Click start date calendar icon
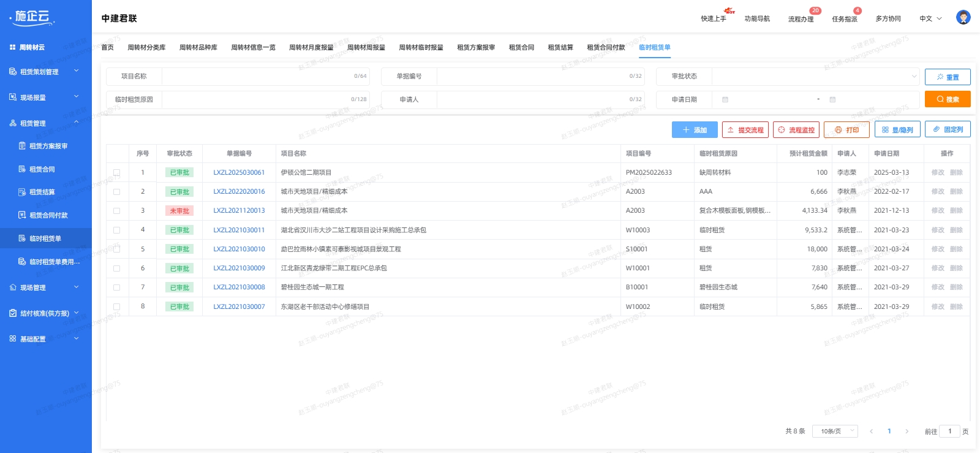Viewport: 980px width, 453px height. (725, 99)
